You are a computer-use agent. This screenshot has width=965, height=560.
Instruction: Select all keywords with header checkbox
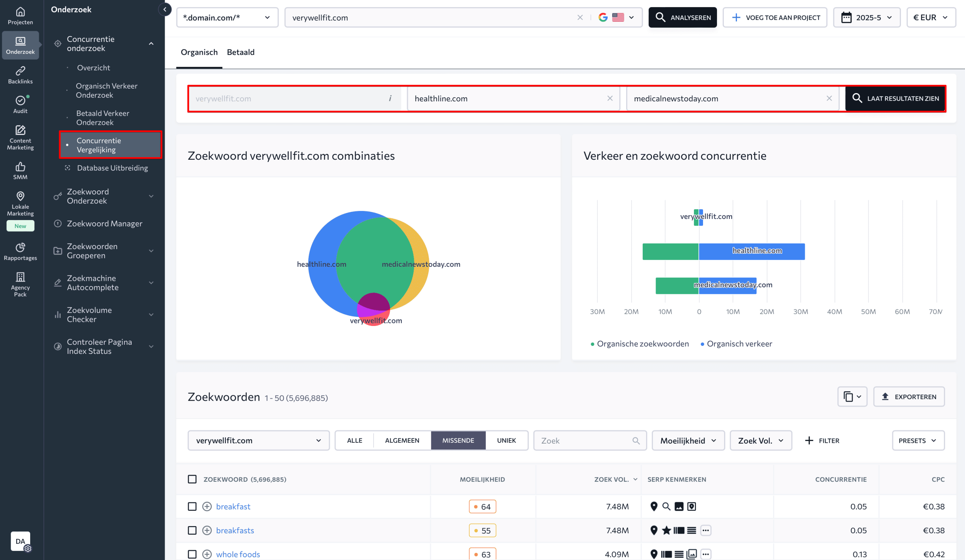click(192, 479)
